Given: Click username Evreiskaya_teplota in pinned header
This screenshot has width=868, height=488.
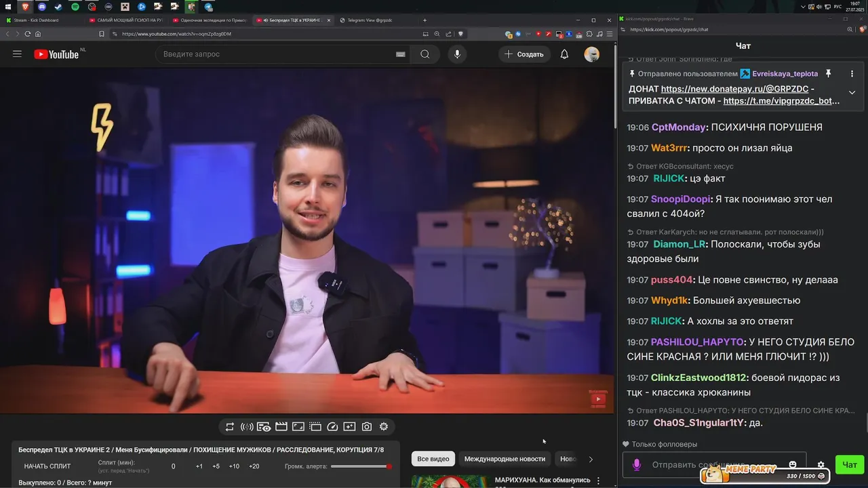Looking at the screenshot, I should 785,73.
